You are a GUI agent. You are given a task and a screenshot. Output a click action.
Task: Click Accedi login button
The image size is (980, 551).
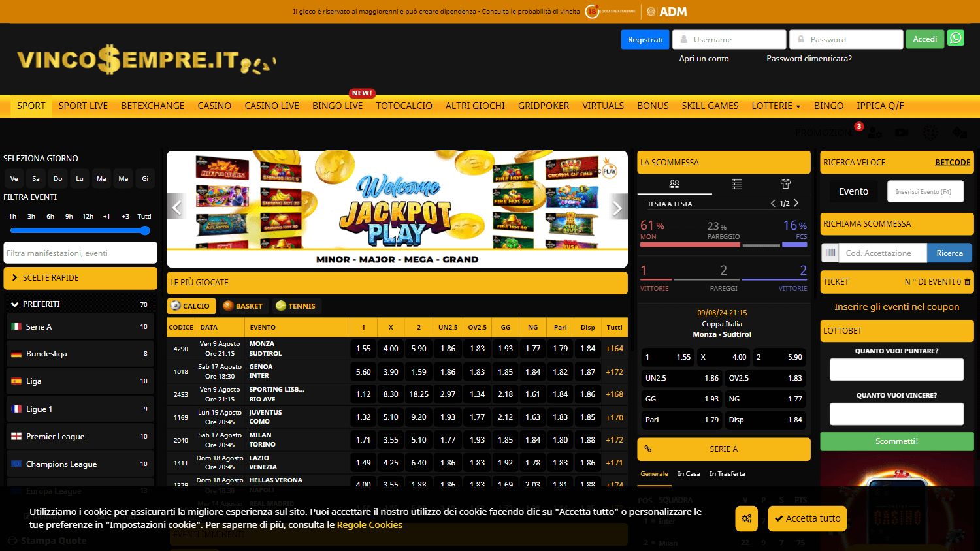924,39
